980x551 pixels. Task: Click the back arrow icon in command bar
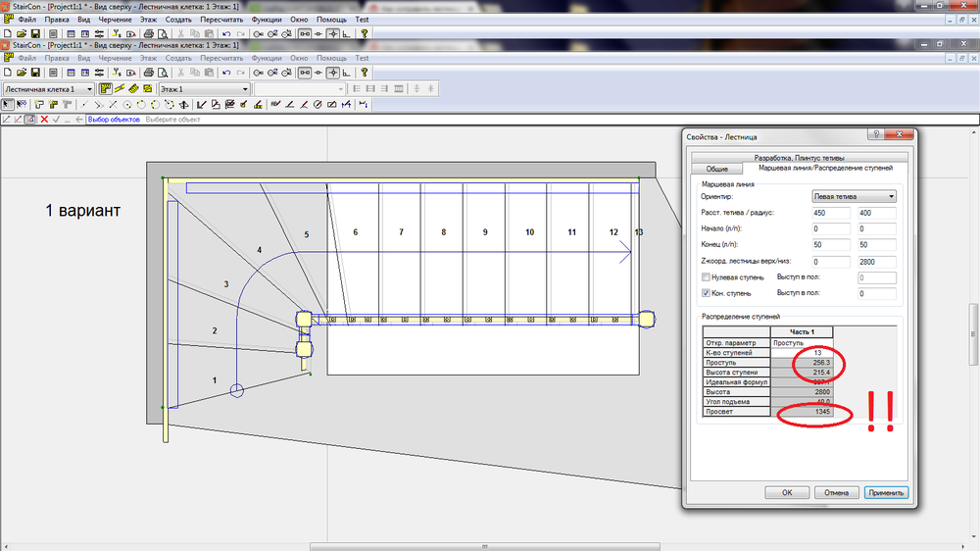[x=79, y=120]
